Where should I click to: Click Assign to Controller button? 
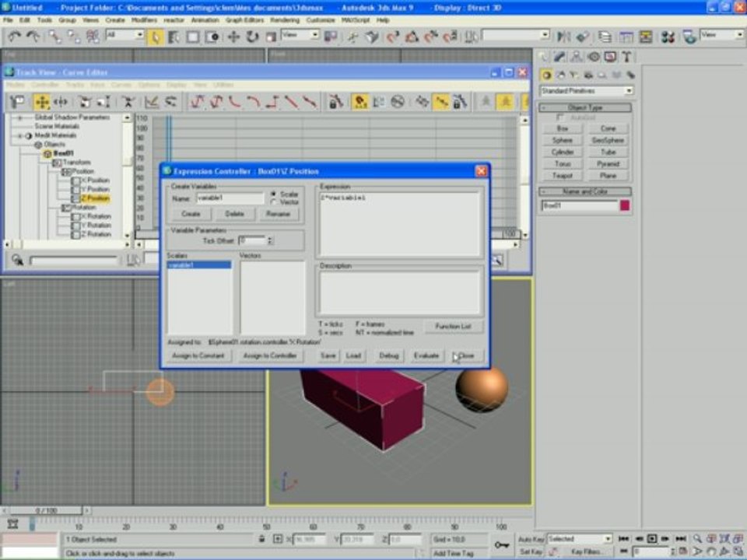(x=270, y=355)
